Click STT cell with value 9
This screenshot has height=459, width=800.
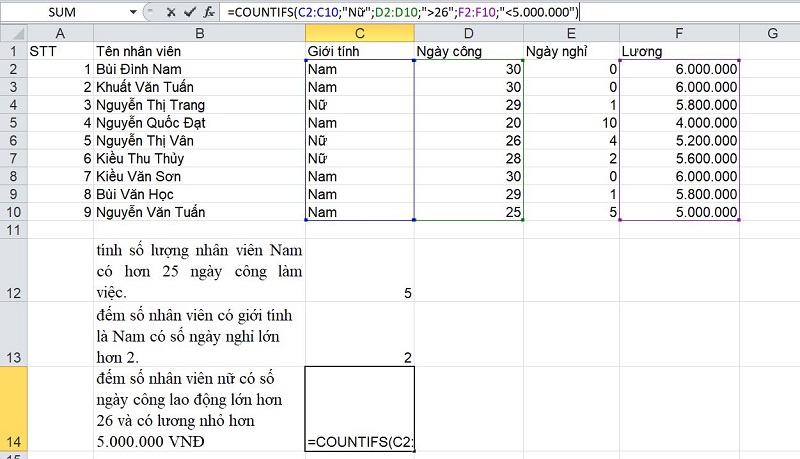pos(60,212)
